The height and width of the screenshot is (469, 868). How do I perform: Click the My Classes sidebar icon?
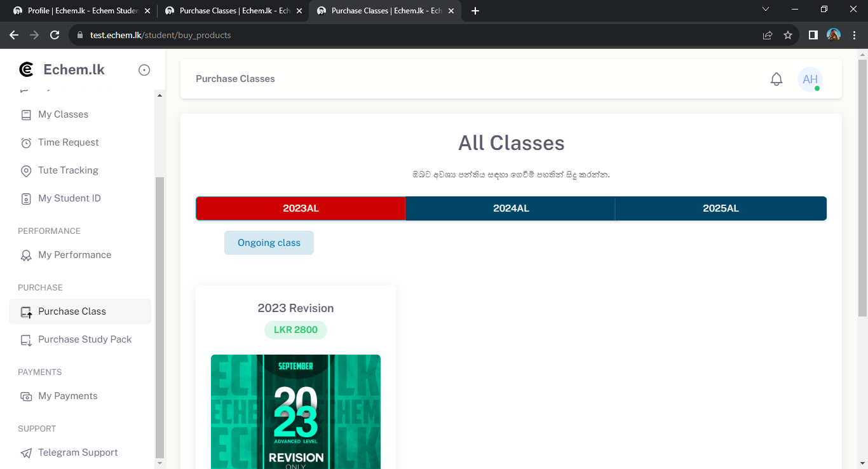[26, 115]
